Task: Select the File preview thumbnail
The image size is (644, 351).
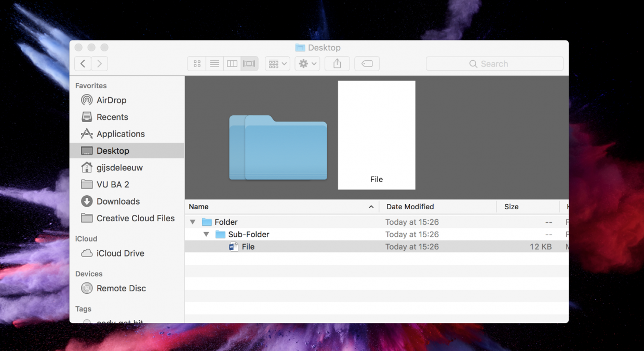Action: click(377, 135)
